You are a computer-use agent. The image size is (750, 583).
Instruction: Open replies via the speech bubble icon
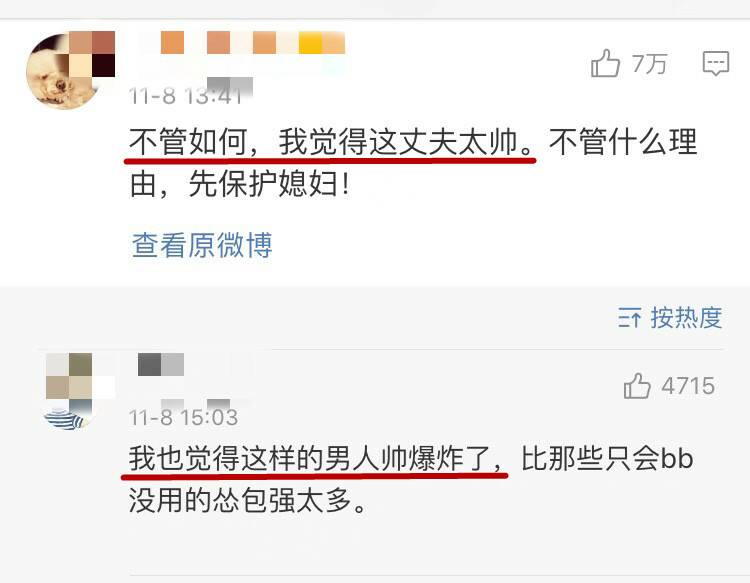point(716,63)
